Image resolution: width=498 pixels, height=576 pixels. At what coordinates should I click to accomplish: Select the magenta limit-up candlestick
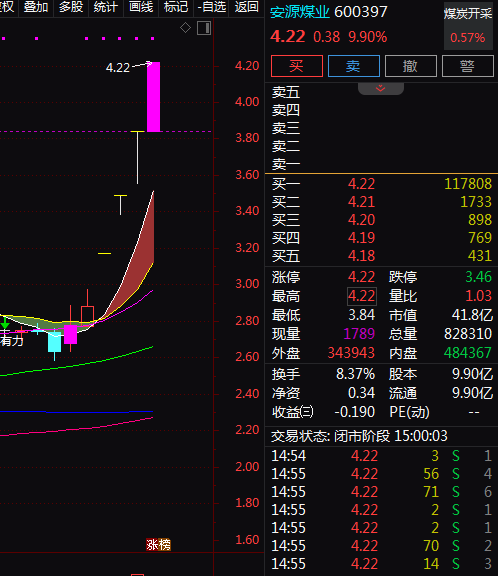tap(154, 97)
